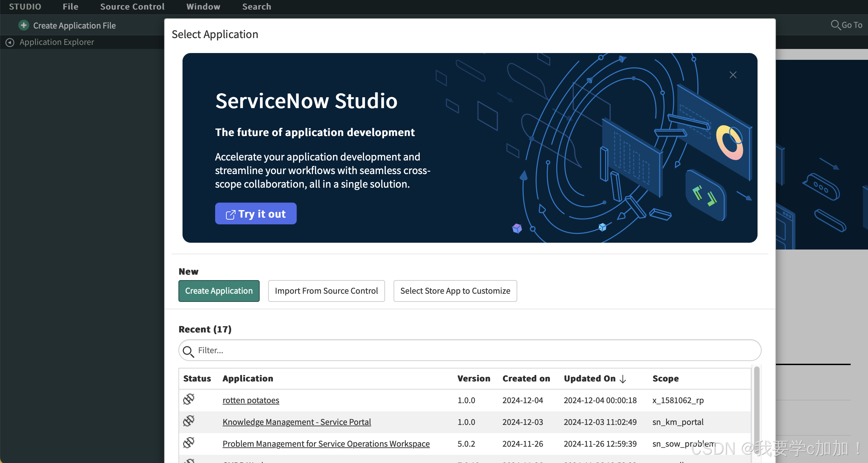Click Select Store App to Customize
This screenshot has width=868, height=463.
[455, 291]
